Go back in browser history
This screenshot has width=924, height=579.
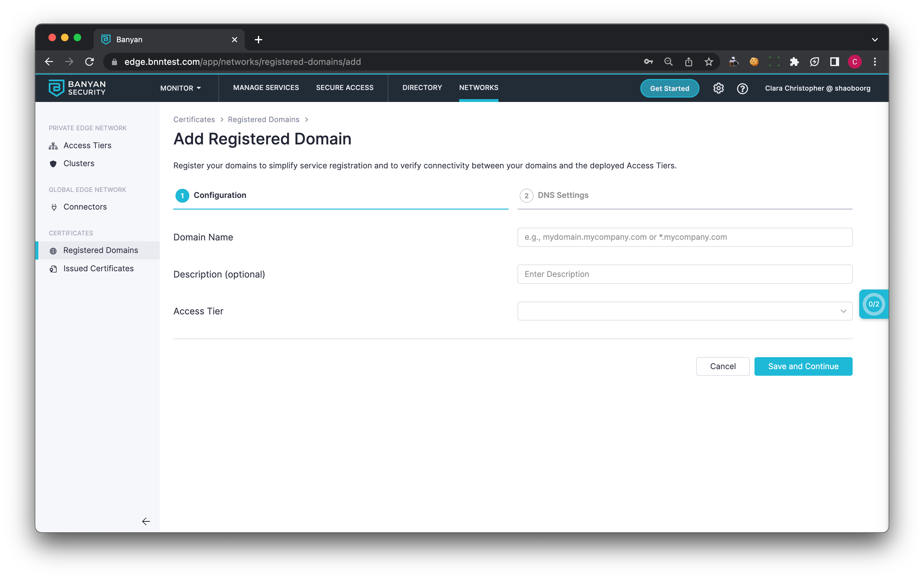point(49,62)
